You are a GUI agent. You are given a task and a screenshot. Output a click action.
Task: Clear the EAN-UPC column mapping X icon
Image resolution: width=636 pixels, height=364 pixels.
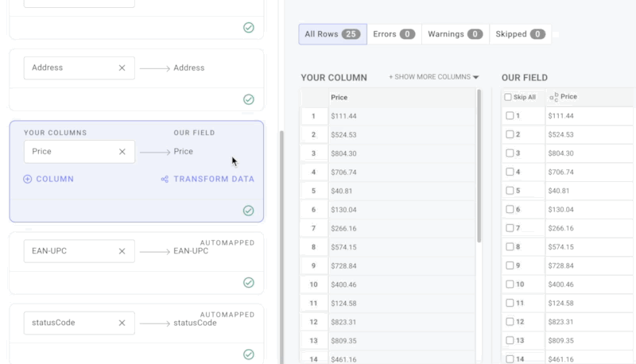point(122,251)
